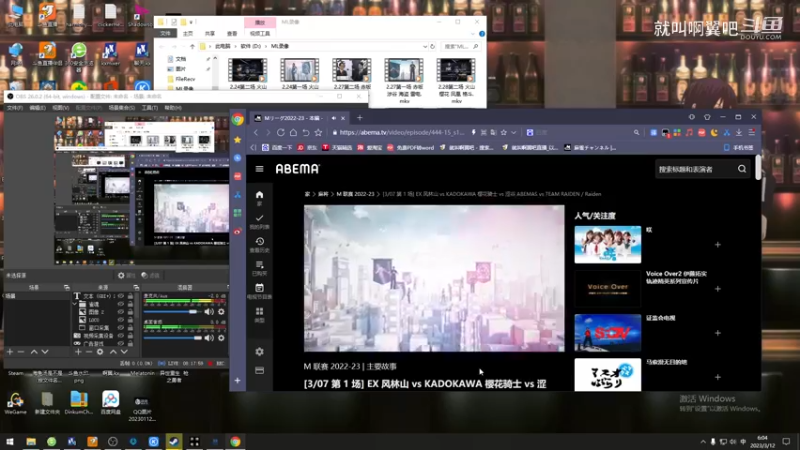Expand the browser bookmarks bar left chevron
This screenshot has width=800, height=450.
253,147
